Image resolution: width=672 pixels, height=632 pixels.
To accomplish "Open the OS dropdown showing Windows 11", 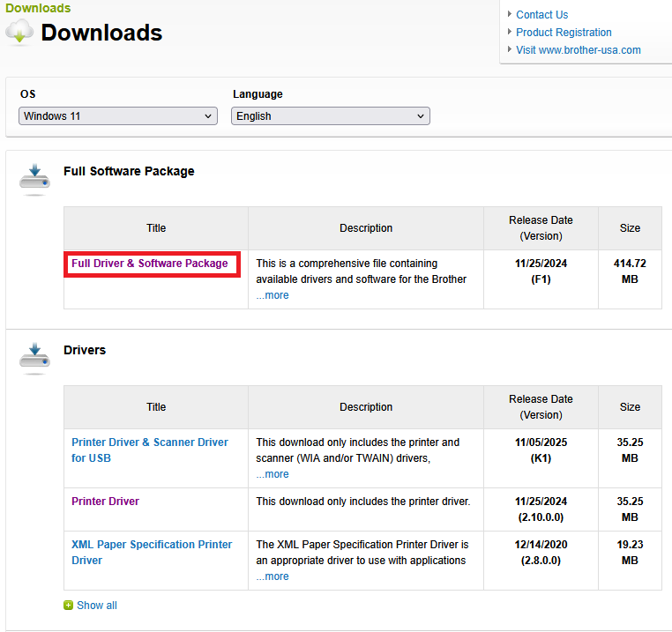I will 118,116.
